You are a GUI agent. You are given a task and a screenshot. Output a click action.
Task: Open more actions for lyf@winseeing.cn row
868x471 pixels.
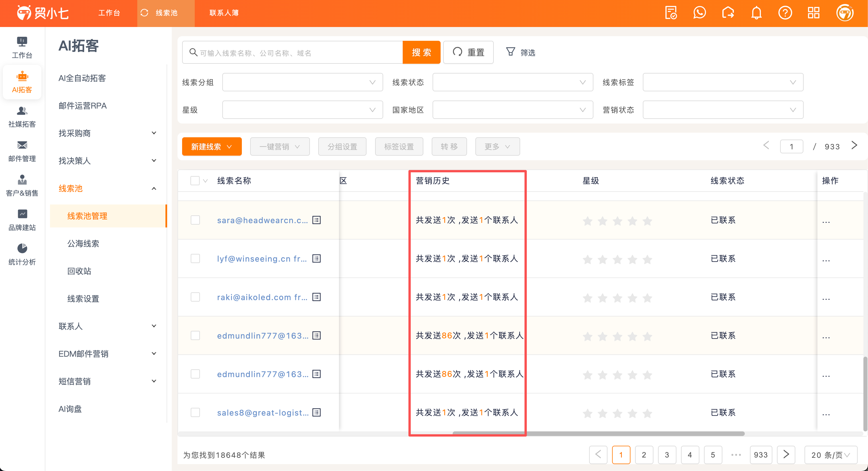point(826,260)
